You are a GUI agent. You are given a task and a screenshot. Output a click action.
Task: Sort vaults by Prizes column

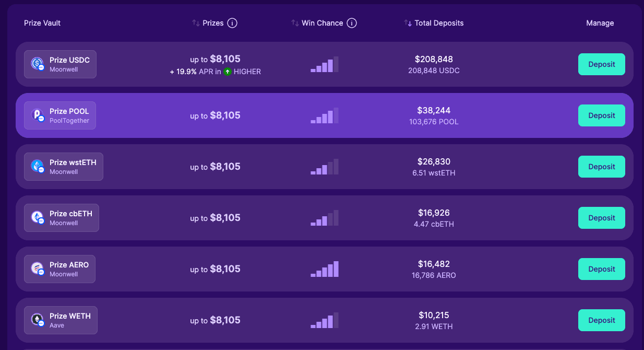208,23
